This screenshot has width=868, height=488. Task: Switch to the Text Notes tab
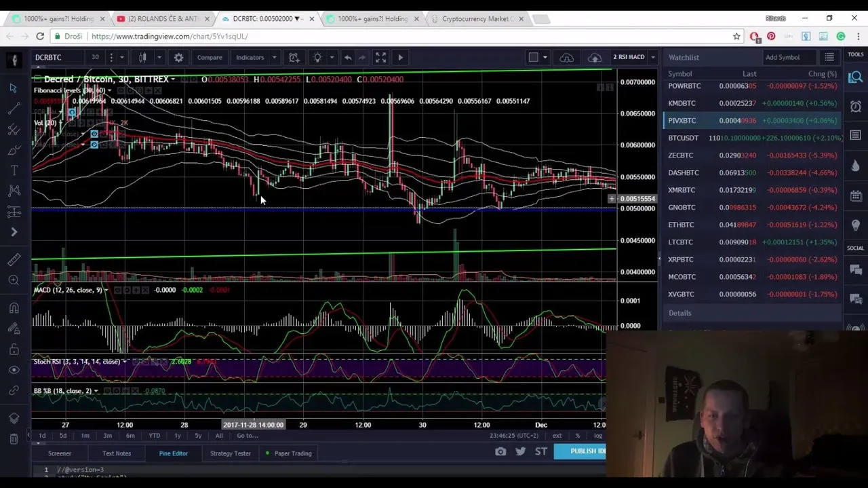(117, 453)
